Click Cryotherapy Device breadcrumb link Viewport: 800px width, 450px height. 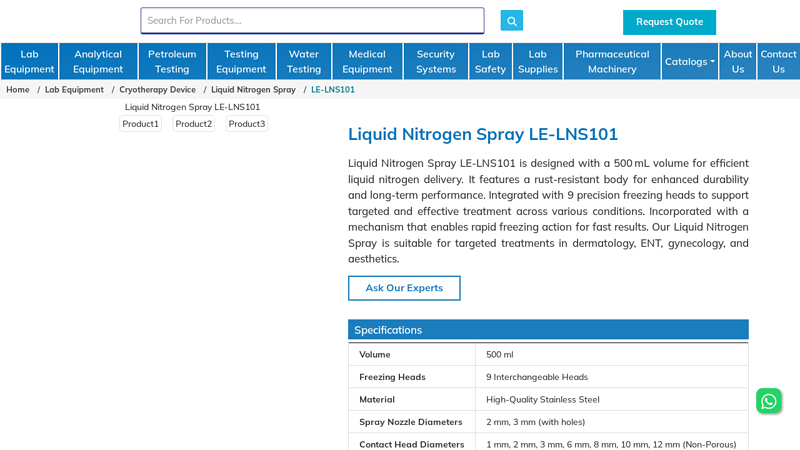click(x=157, y=90)
